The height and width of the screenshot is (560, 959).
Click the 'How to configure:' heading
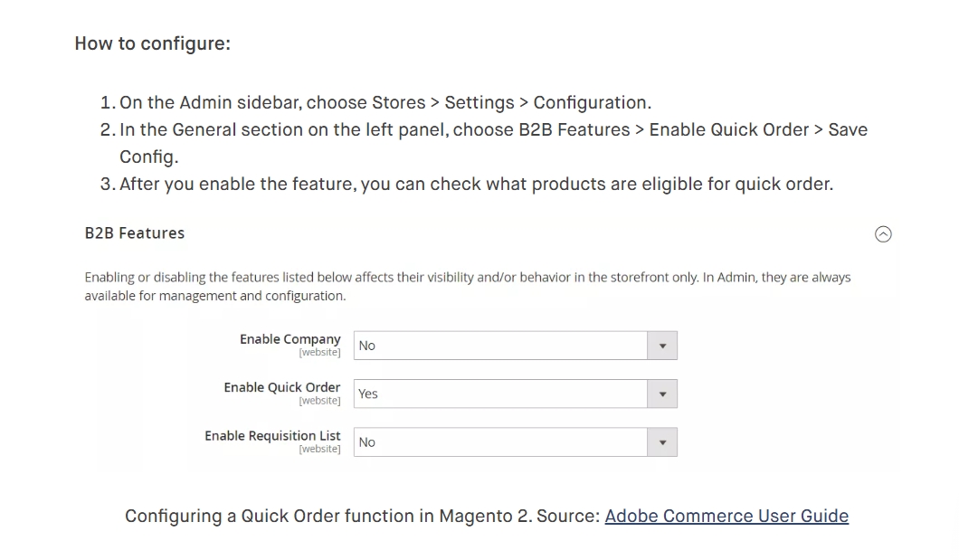click(152, 43)
